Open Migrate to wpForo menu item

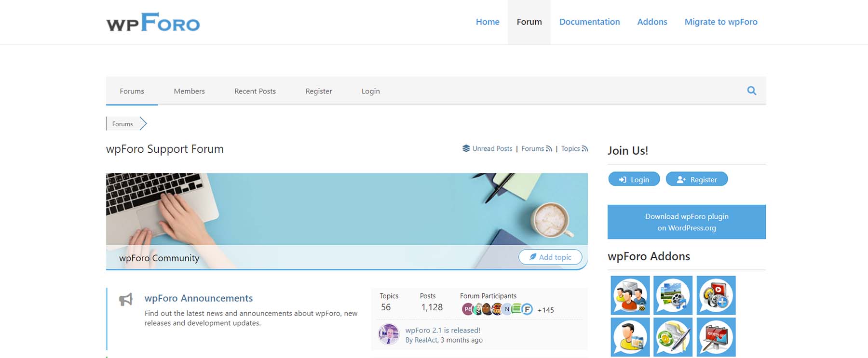[721, 22]
